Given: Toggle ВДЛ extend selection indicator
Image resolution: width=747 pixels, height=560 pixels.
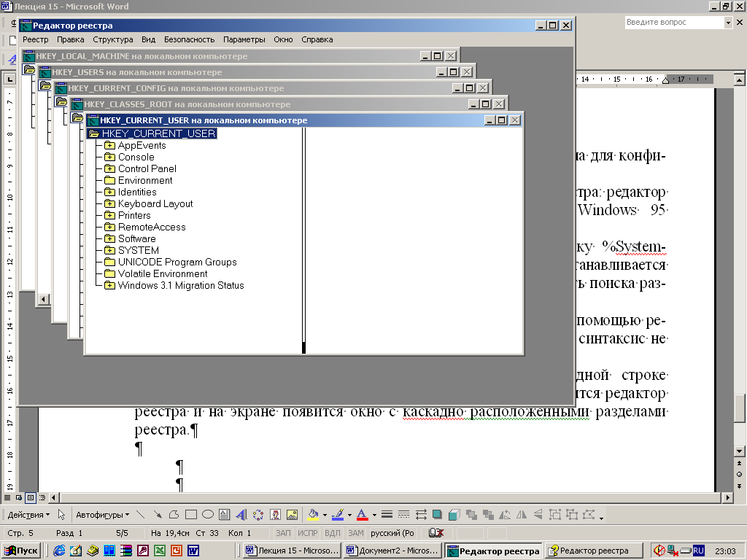Looking at the screenshot, I should pyautogui.click(x=333, y=533).
